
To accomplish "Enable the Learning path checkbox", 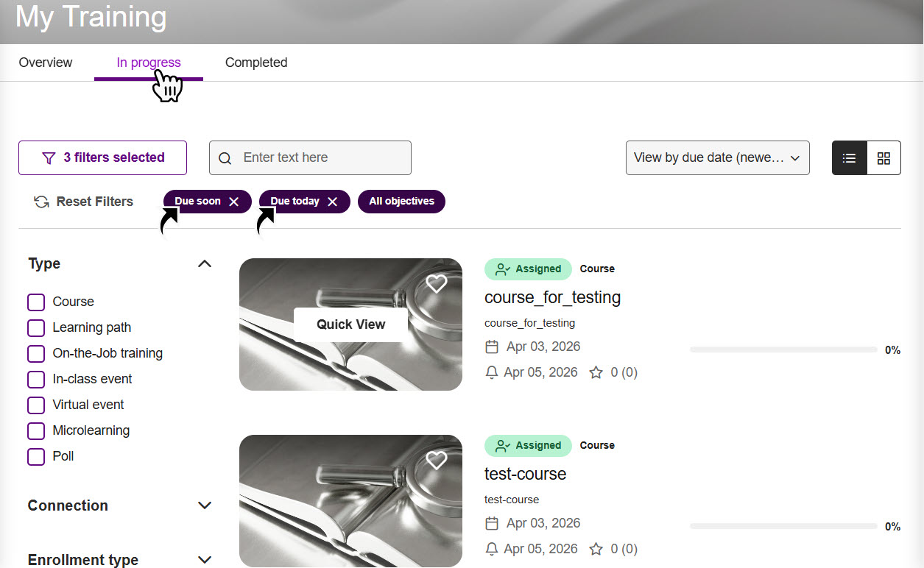I will (x=36, y=328).
